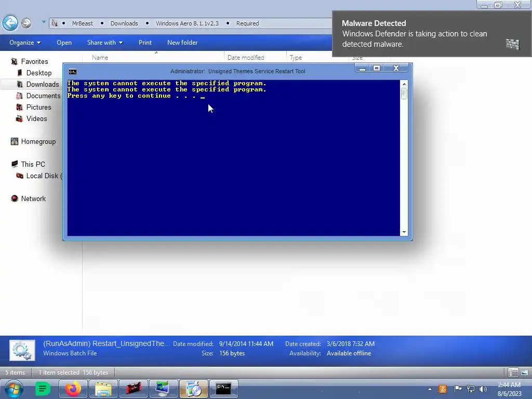Open the command prompt window system menu icon
The image size is (532, 399).
[73, 72]
